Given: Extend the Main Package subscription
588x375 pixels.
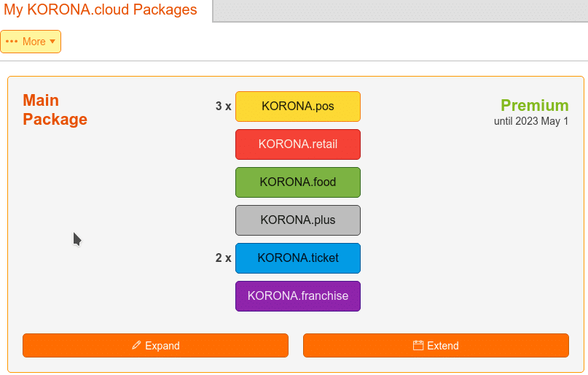Looking at the screenshot, I should point(436,345).
